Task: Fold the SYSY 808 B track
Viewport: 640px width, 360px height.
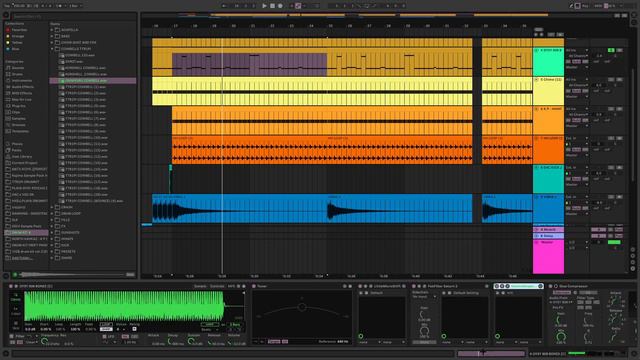Action: tap(536, 50)
